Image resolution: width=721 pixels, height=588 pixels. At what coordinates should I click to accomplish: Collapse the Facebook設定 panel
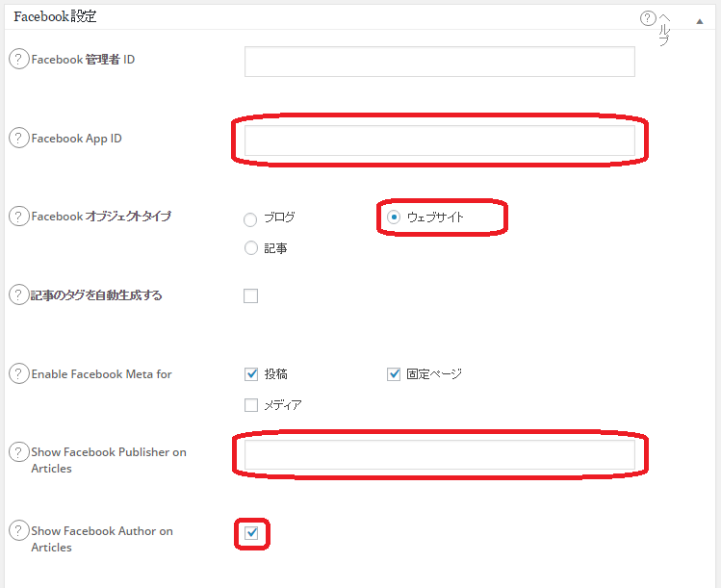pos(700,21)
